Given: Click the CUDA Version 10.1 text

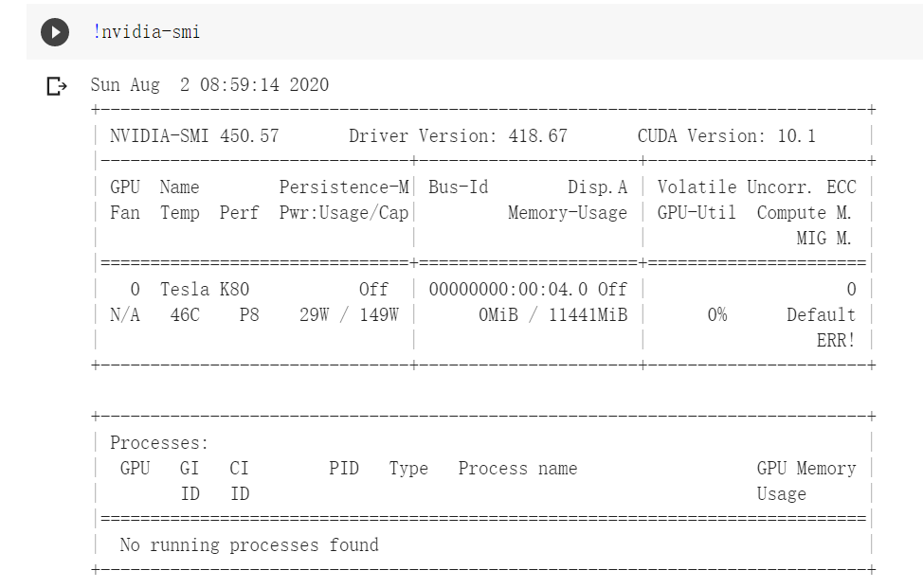Looking at the screenshot, I should coord(726,136).
